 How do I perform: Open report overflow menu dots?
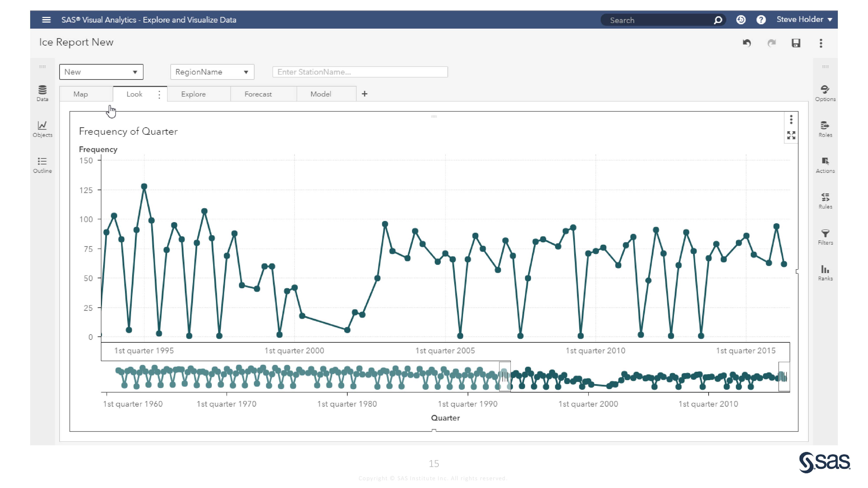coord(821,43)
